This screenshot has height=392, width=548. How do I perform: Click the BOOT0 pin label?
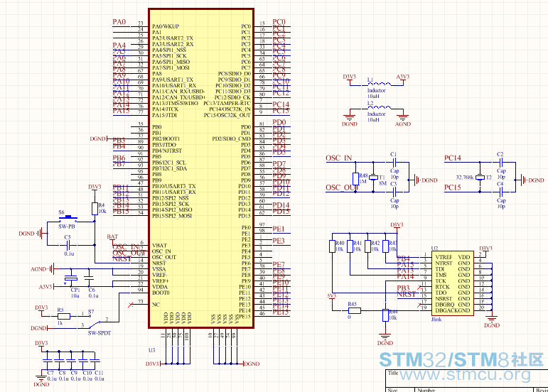point(161,293)
